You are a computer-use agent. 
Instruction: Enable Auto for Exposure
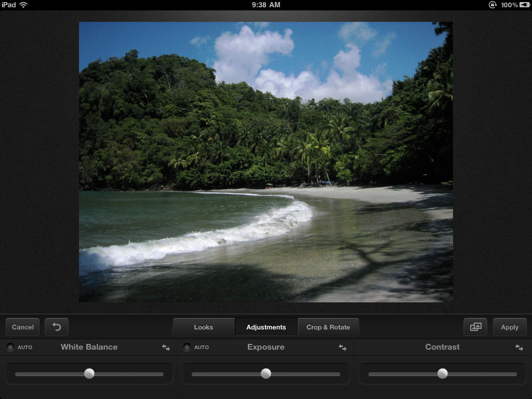pos(187,348)
